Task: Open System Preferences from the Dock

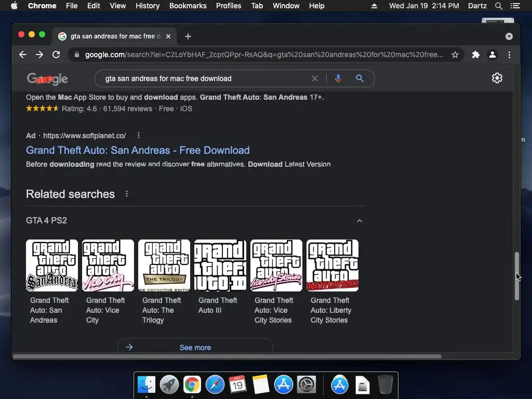Action: click(x=307, y=385)
